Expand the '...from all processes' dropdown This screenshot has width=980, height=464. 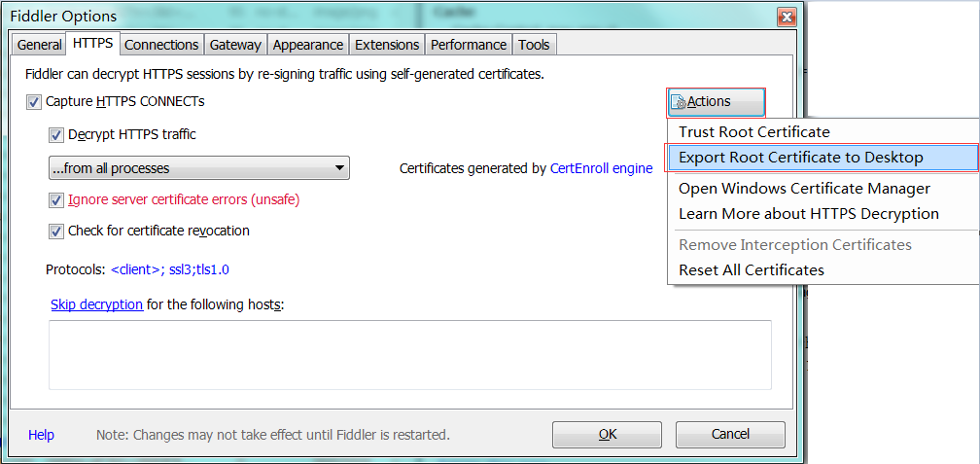click(198, 168)
